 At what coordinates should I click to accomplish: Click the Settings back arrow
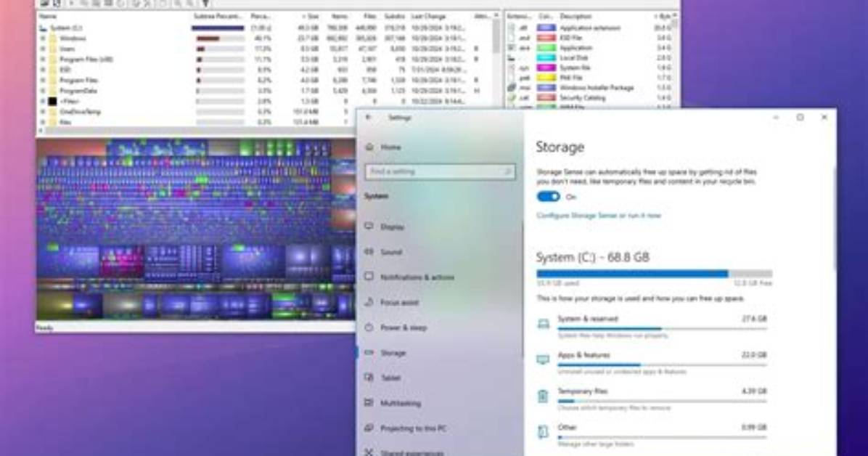369,118
